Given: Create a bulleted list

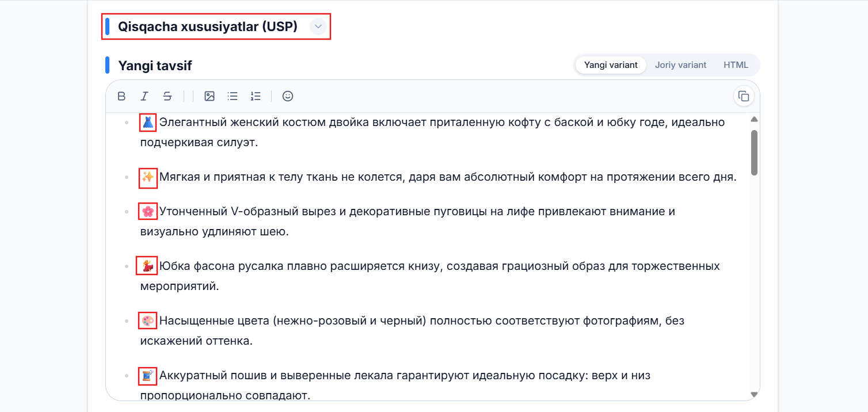Looking at the screenshot, I should coord(233,96).
